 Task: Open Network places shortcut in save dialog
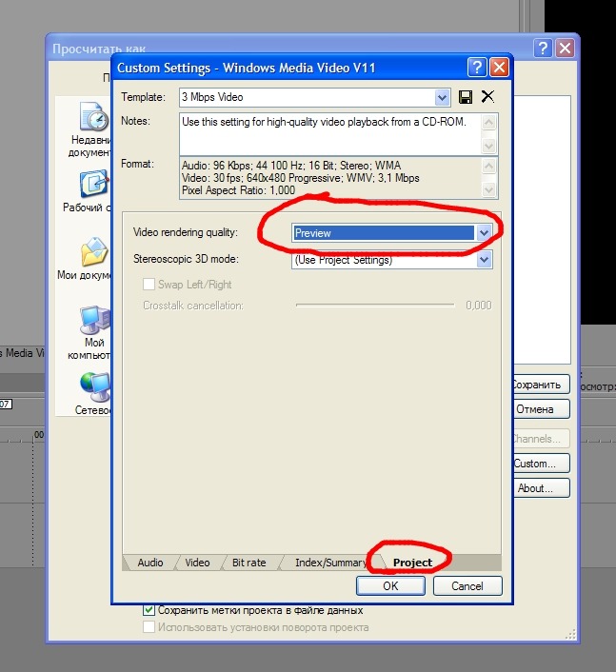(x=93, y=393)
